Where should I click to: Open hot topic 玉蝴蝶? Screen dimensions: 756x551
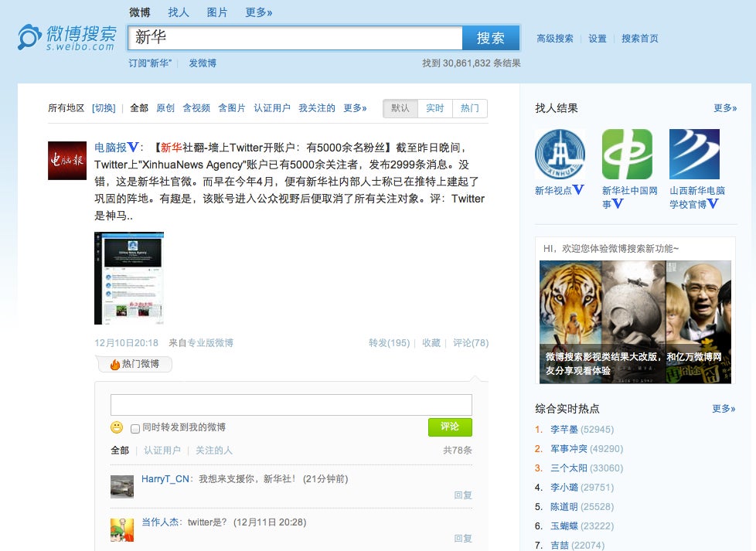(x=564, y=526)
